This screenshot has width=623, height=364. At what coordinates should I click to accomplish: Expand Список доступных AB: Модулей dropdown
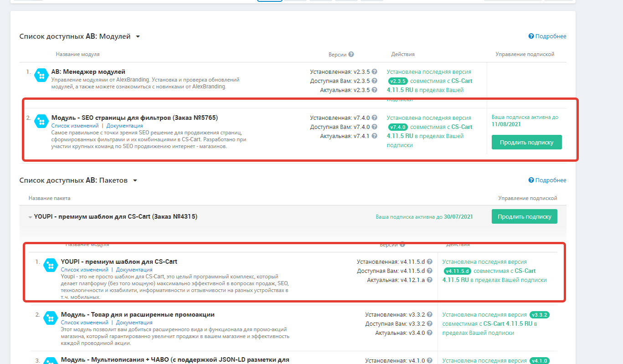(138, 36)
